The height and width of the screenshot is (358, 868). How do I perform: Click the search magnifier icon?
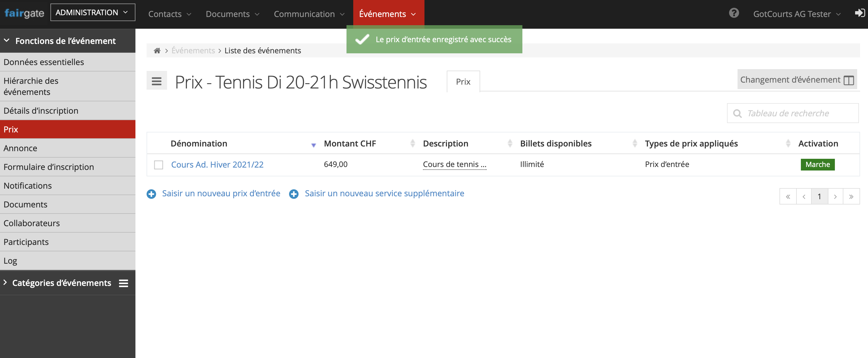(x=737, y=113)
